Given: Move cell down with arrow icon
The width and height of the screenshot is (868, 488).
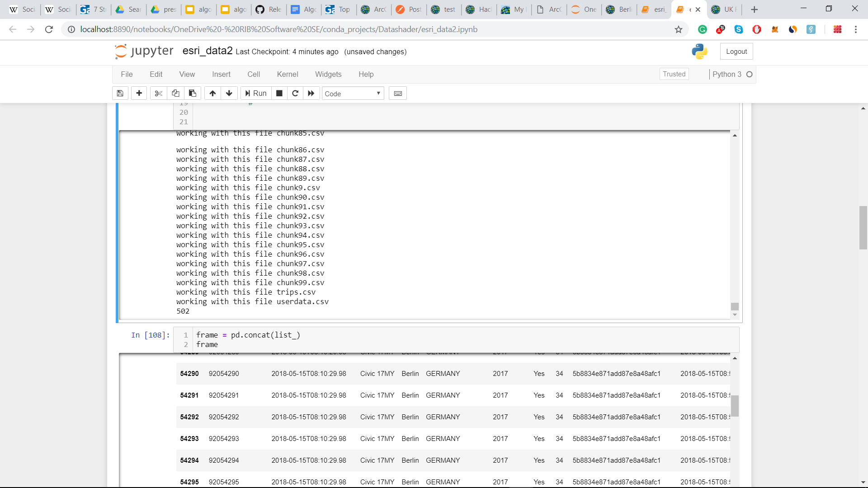Looking at the screenshot, I should coord(229,94).
